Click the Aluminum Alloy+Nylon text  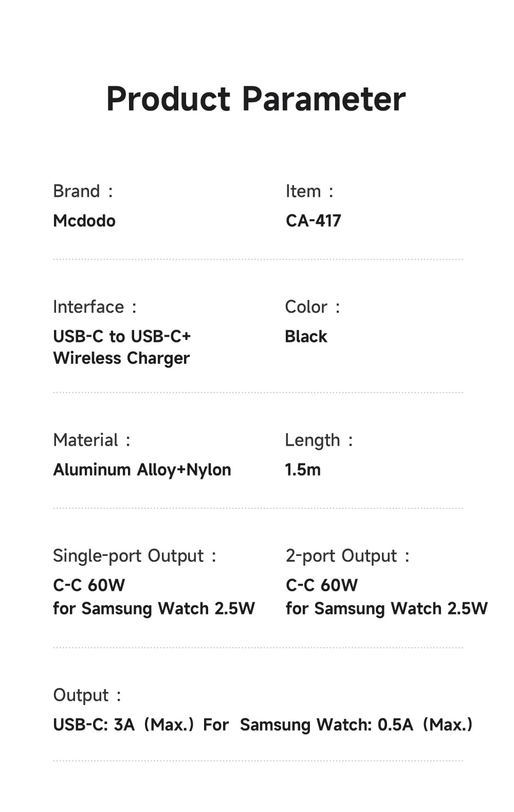[142, 470]
